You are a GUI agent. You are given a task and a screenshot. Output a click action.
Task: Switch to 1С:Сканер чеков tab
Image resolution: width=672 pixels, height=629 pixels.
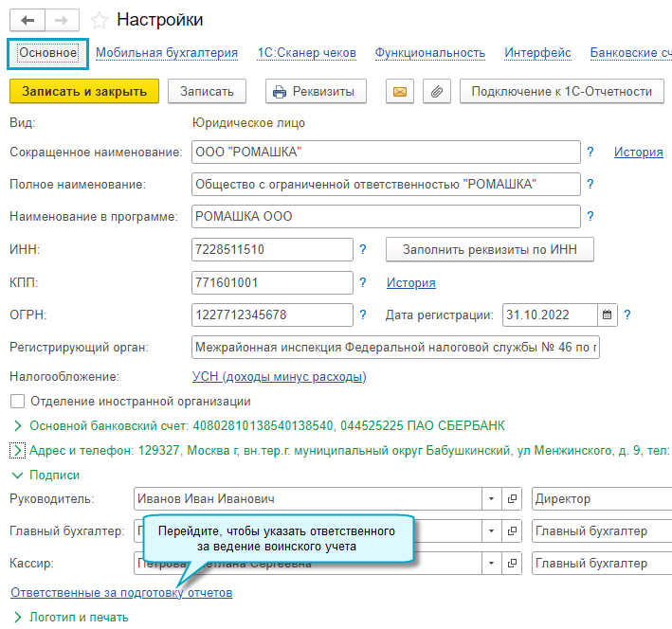click(306, 53)
